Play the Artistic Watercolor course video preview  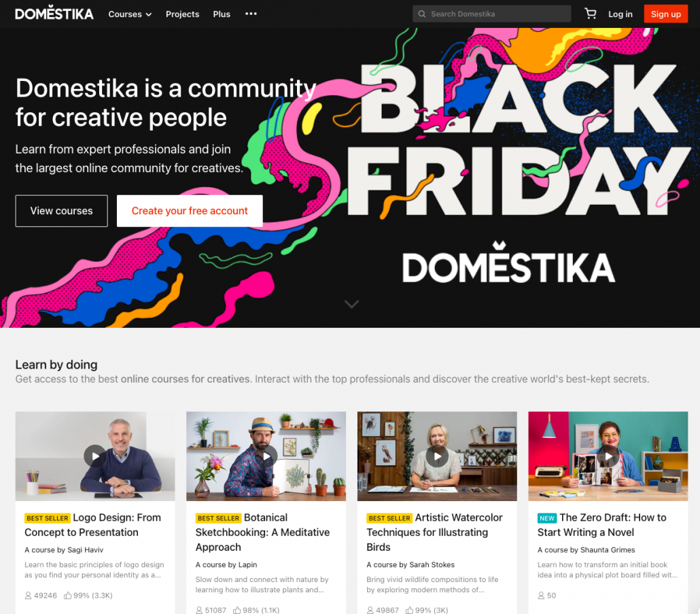[x=437, y=456]
